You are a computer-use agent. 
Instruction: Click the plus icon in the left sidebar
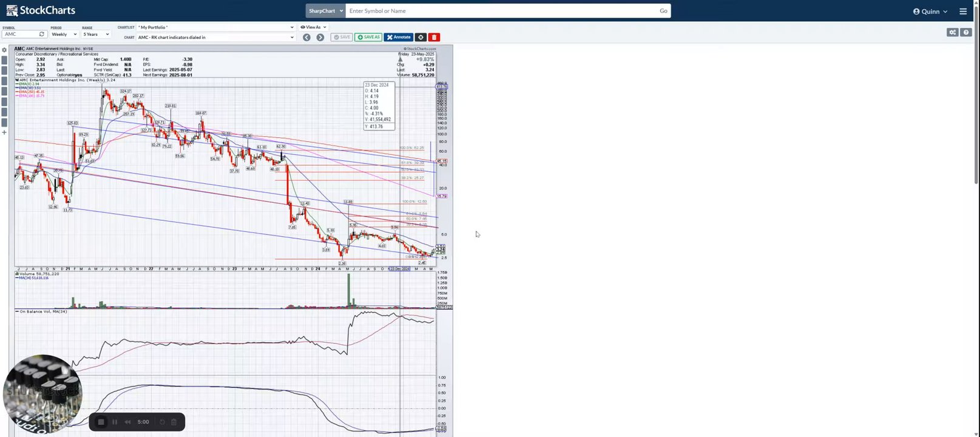4,132
